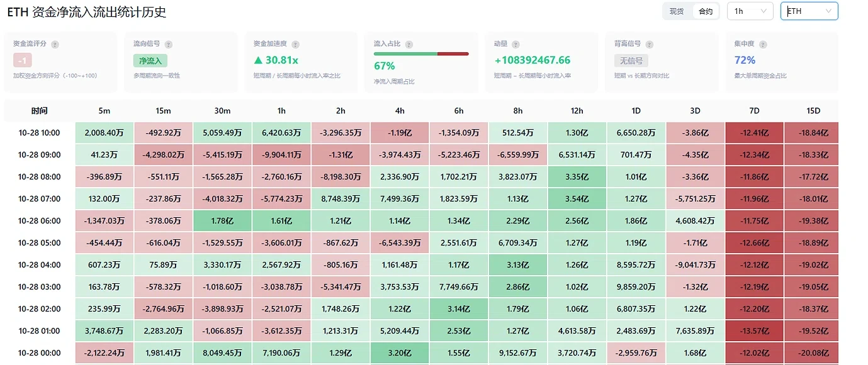
Task: Click the 时间 column header
Action: click(39, 111)
